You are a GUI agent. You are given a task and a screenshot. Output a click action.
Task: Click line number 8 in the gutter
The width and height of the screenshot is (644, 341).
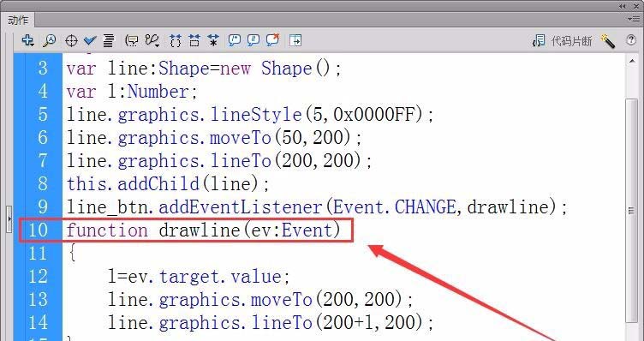[43, 183]
